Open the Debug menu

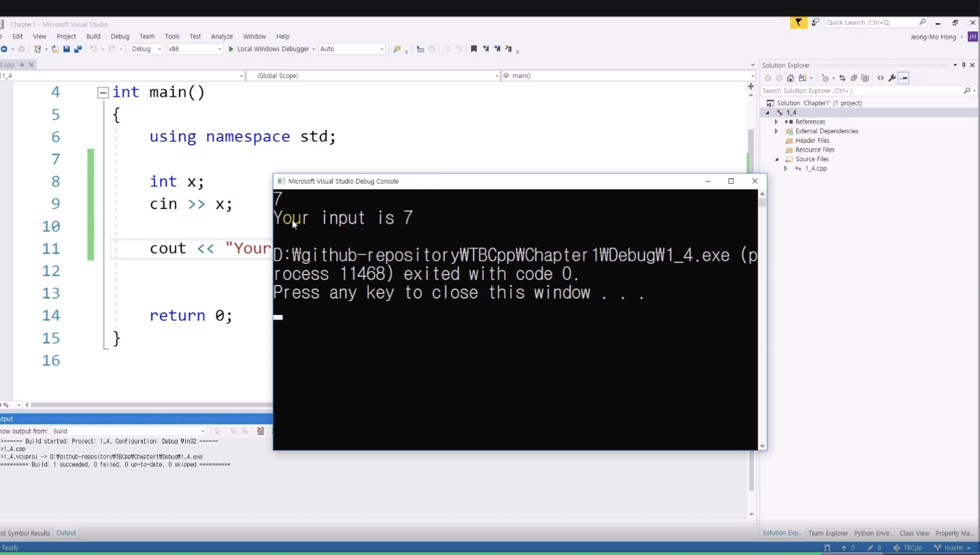click(x=120, y=37)
